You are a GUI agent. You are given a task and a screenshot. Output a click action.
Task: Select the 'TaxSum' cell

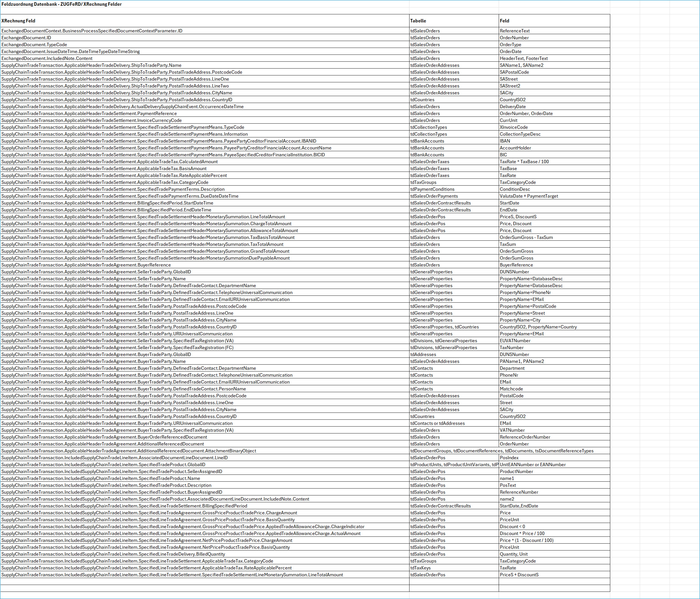[x=554, y=244]
